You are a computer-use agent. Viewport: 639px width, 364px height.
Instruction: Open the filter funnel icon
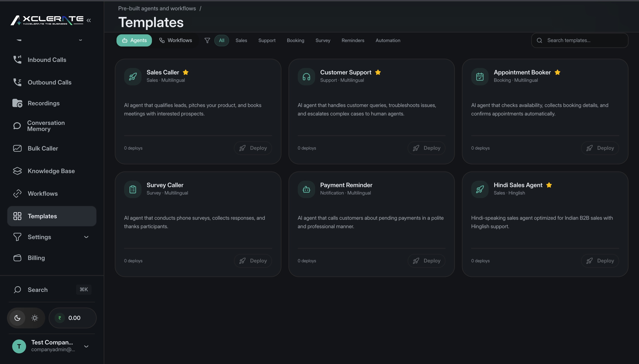[207, 40]
